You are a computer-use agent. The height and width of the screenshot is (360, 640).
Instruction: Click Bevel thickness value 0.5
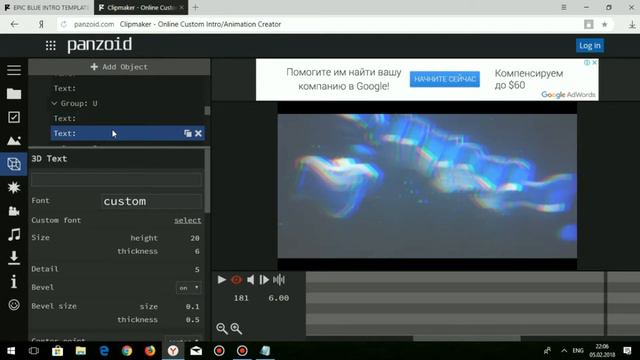point(193,320)
